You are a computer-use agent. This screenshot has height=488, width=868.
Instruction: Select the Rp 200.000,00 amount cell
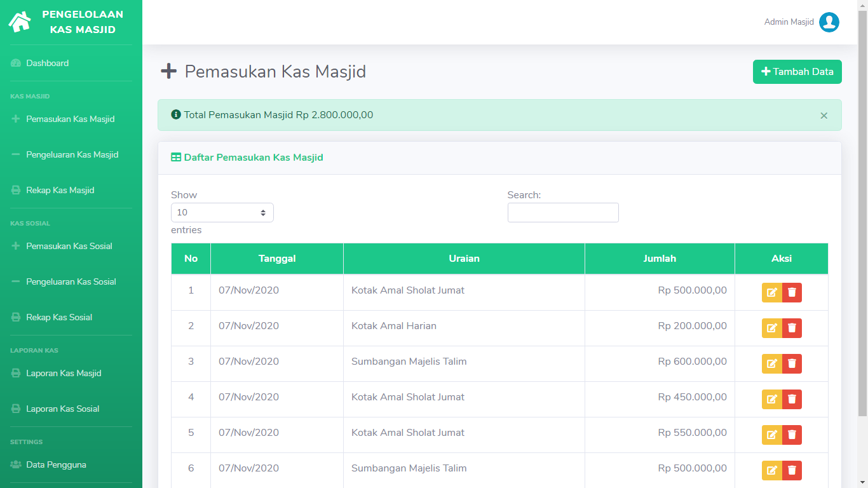(x=660, y=328)
